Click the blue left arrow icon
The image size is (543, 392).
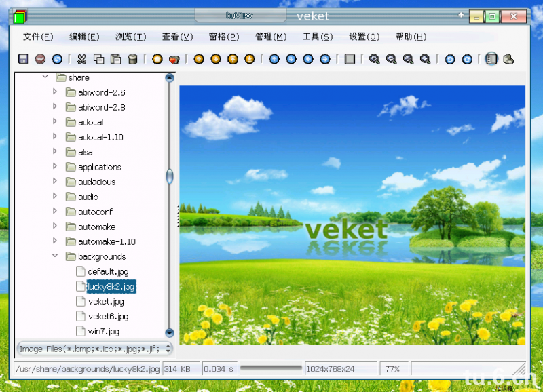click(x=308, y=59)
